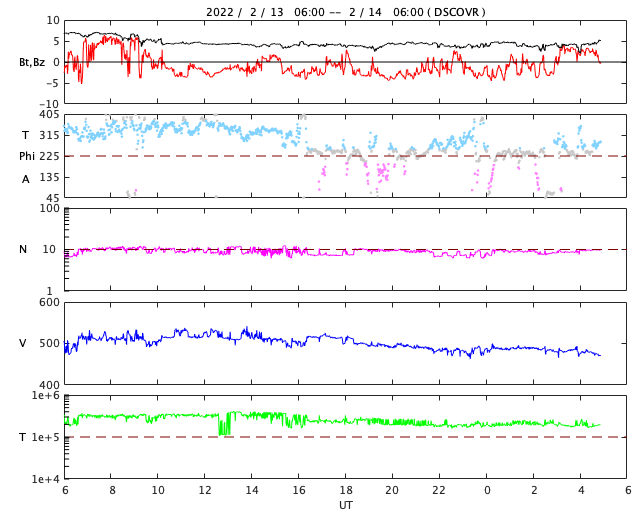Click the '4' hour tick on x-axis
This screenshot has height=512, width=640.
click(x=581, y=490)
